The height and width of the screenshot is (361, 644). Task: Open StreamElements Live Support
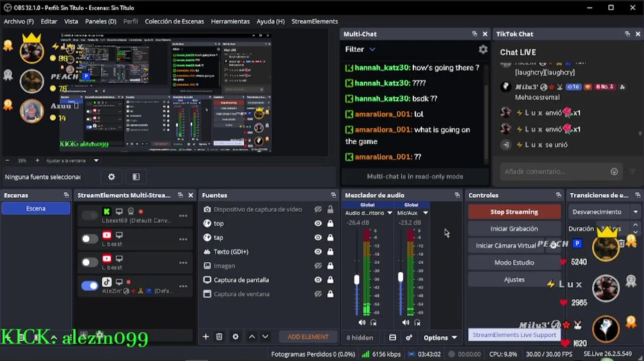[514, 335]
